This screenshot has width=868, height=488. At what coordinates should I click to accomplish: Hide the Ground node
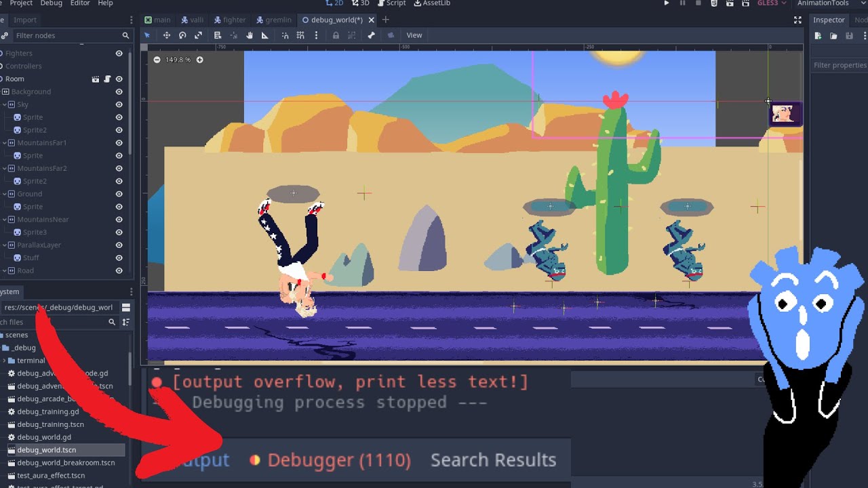(x=119, y=194)
